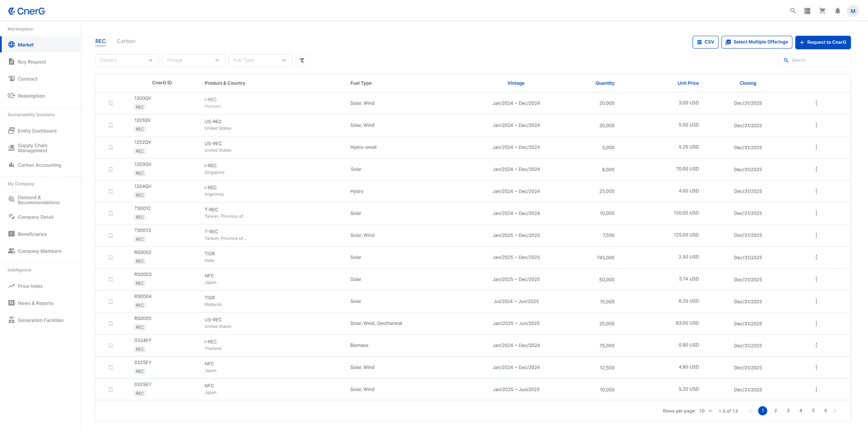Open the shopping cart icon
The width and height of the screenshot is (868, 431).
pyautogui.click(x=822, y=11)
